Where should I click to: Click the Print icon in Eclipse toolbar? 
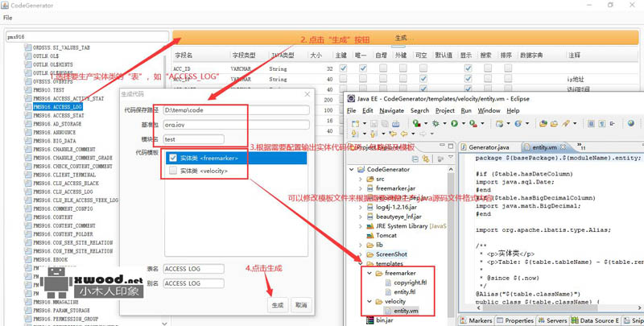[395, 124]
